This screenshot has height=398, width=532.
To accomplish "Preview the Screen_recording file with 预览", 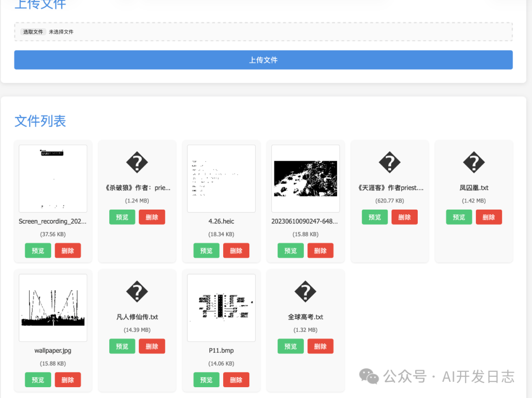I will [38, 251].
